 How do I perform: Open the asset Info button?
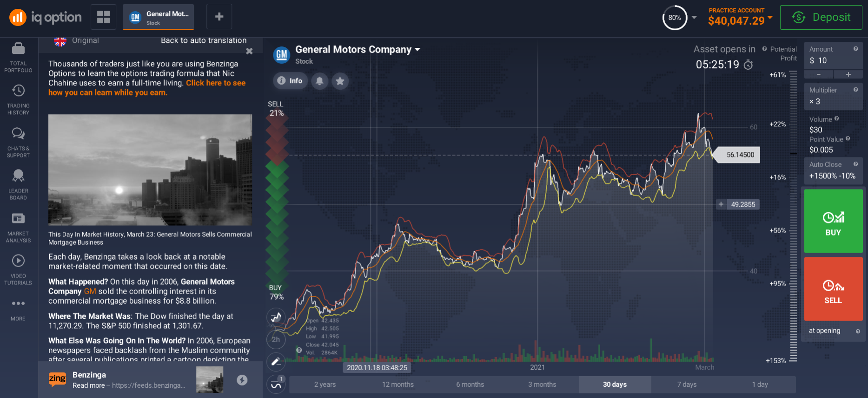click(290, 81)
